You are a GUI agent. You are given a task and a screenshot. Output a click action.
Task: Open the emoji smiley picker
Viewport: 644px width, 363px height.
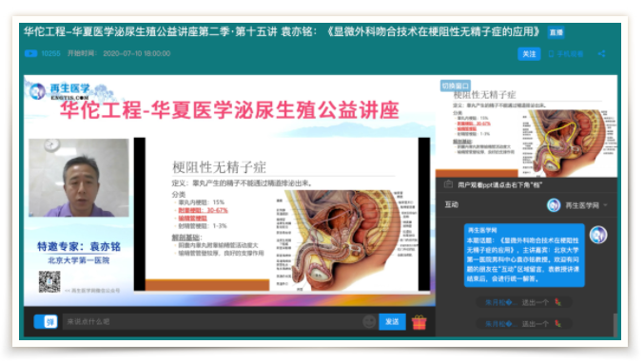369,321
